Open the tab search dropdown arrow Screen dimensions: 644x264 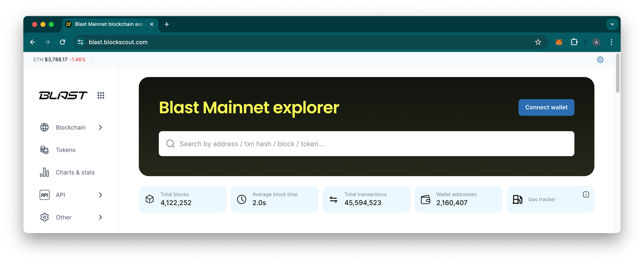pyautogui.click(x=612, y=24)
